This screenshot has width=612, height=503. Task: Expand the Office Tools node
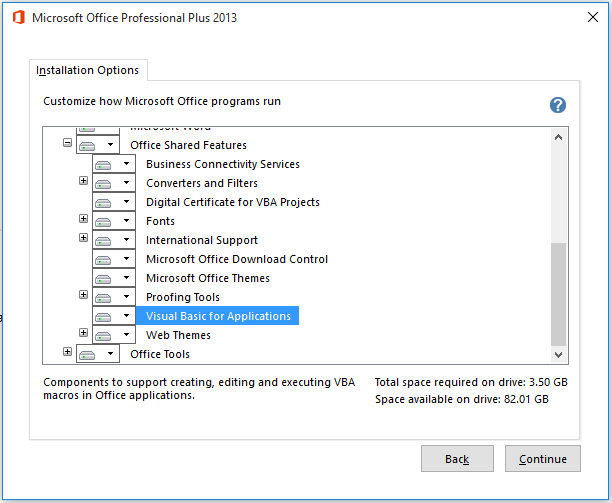[68, 352]
